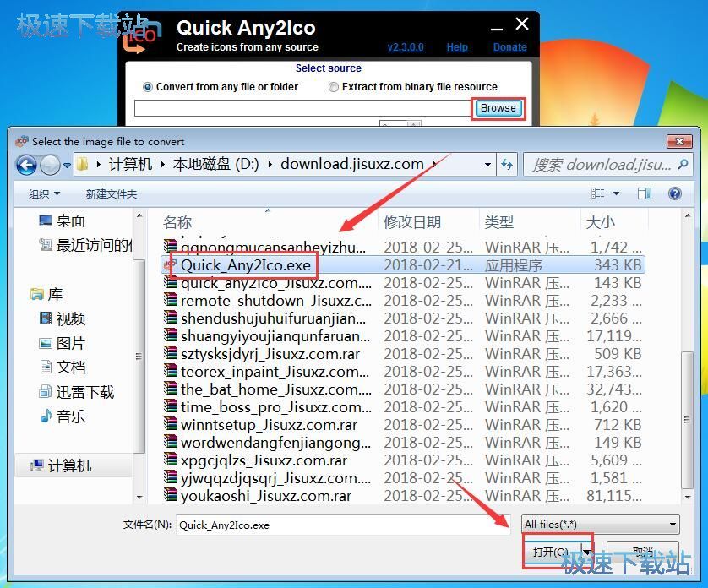The image size is (708, 588).
Task: Open the Help link in Quick Any2Ico
Action: pos(457,47)
